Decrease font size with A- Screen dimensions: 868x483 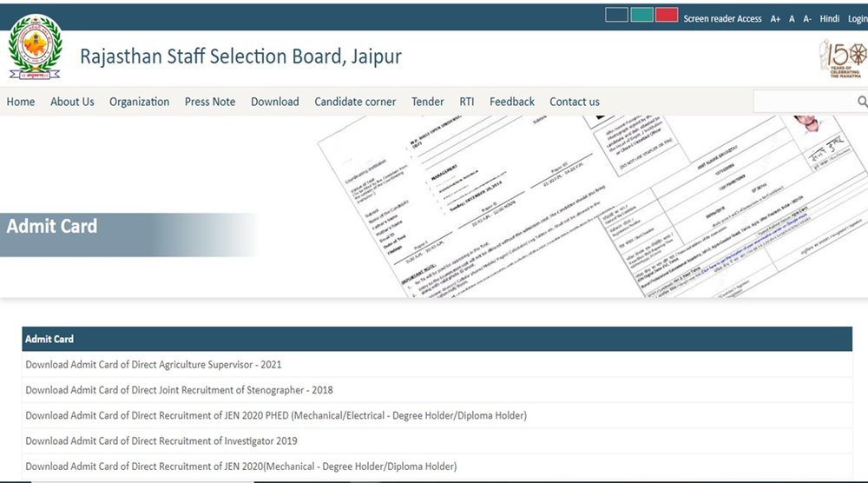806,18
